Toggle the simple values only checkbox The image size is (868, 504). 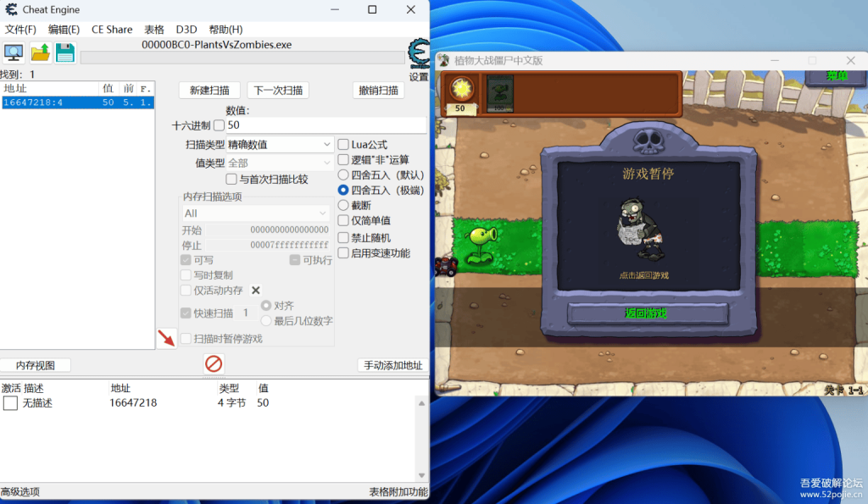[x=343, y=220]
